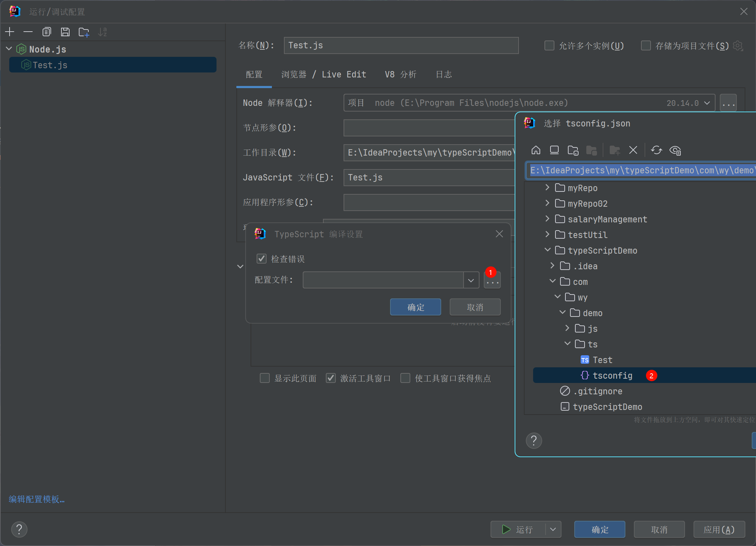The width and height of the screenshot is (756, 546).
Task: Uncheck the check errors checkbox
Action: (262, 259)
